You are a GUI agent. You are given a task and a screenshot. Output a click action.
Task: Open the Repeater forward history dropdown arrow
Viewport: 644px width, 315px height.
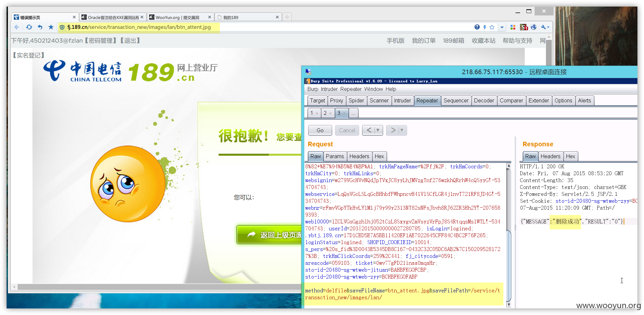point(402,130)
